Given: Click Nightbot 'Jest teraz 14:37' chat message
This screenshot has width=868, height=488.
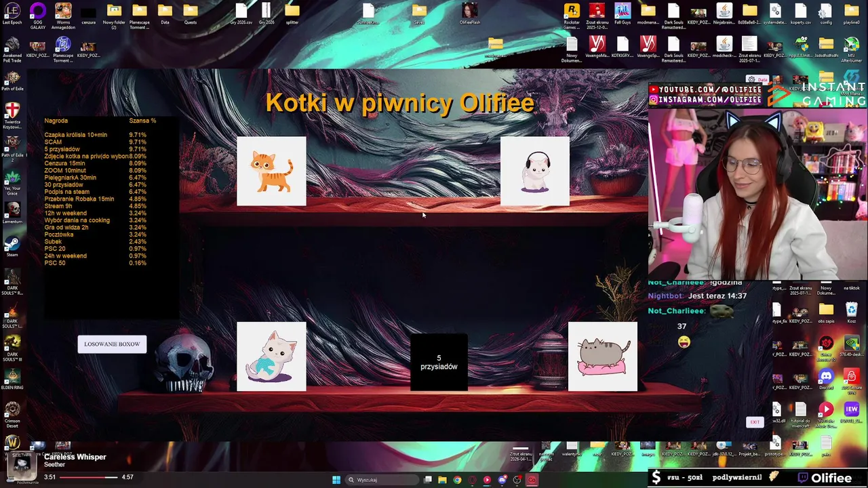Looking at the screenshot, I should (x=697, y=296).
